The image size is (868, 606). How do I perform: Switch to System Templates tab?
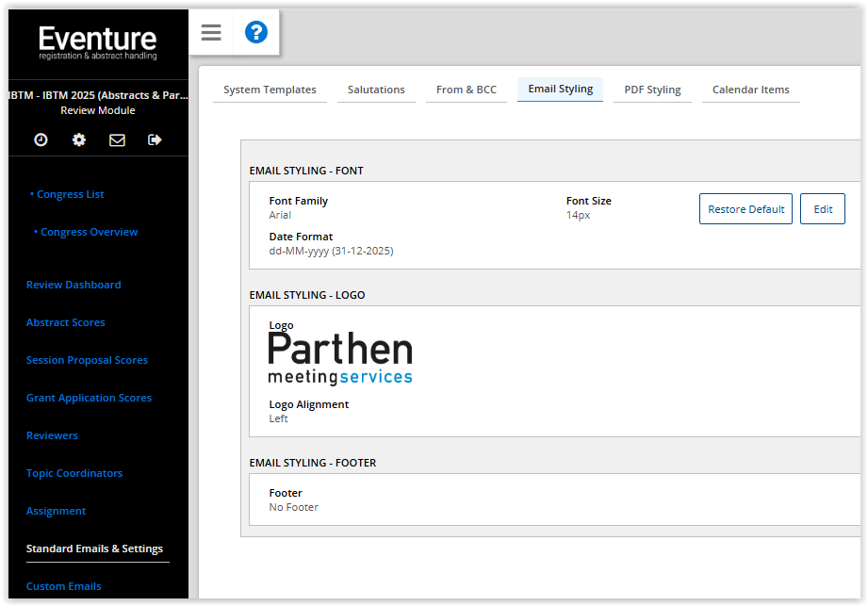[x=270, y=90]
